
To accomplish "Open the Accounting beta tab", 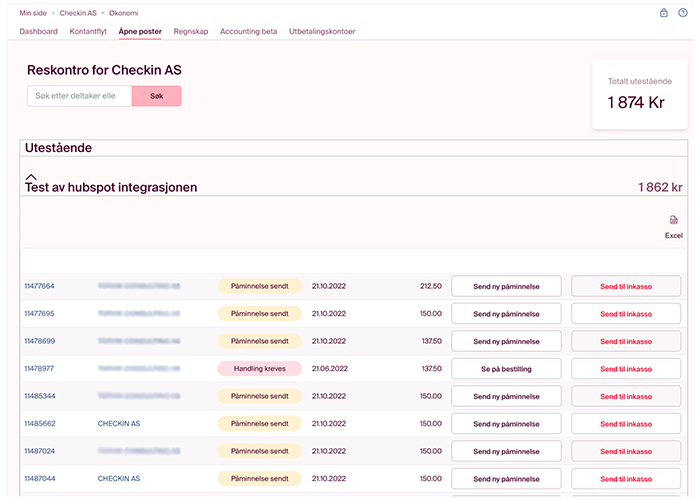I will pos(248,31).
